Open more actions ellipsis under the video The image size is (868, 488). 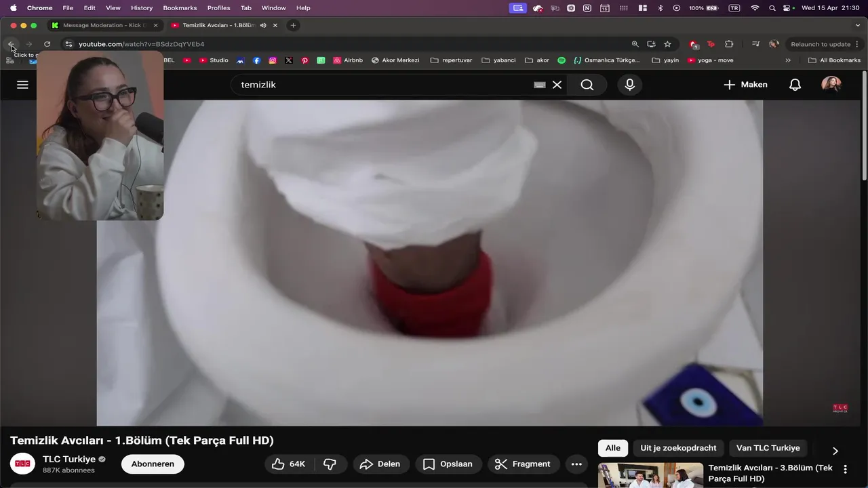pos(576,464)
